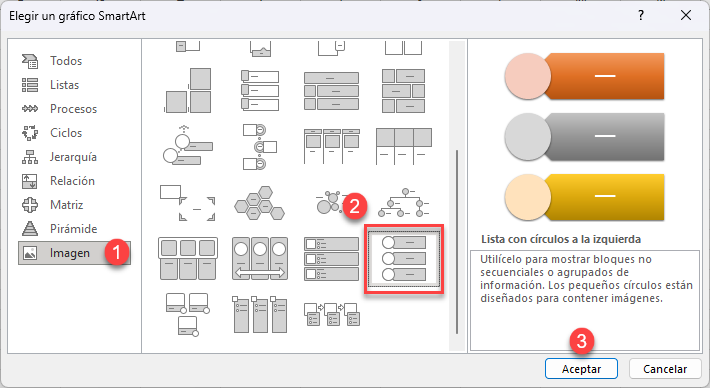This screenshot has width=710, height=388.
Task: Click the Pirámide triangle icon
Action: coord(30,229)
